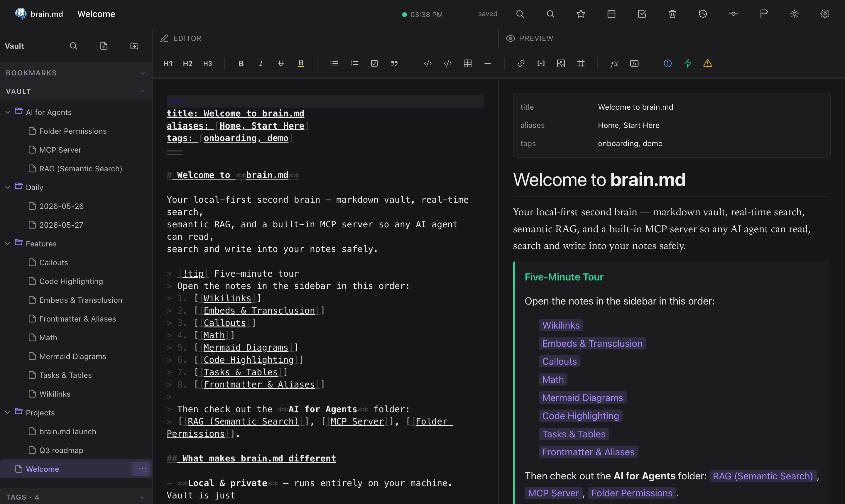Screen dimensions: 845x504
Task: Place cursor on editor title line
Action: 235,114
